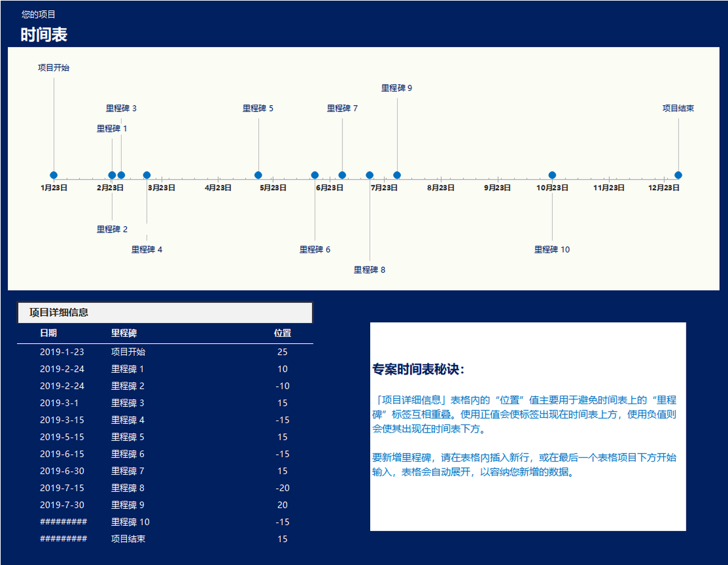The image size is (728, 565).
Task: Click the 2019-1-23 date cell
Action: click(x=62, y=352)
